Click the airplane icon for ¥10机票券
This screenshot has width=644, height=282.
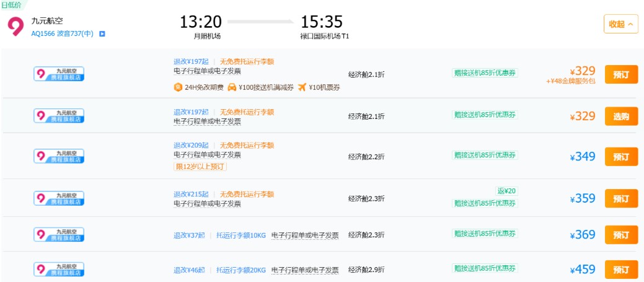click(x=302, y=87)
